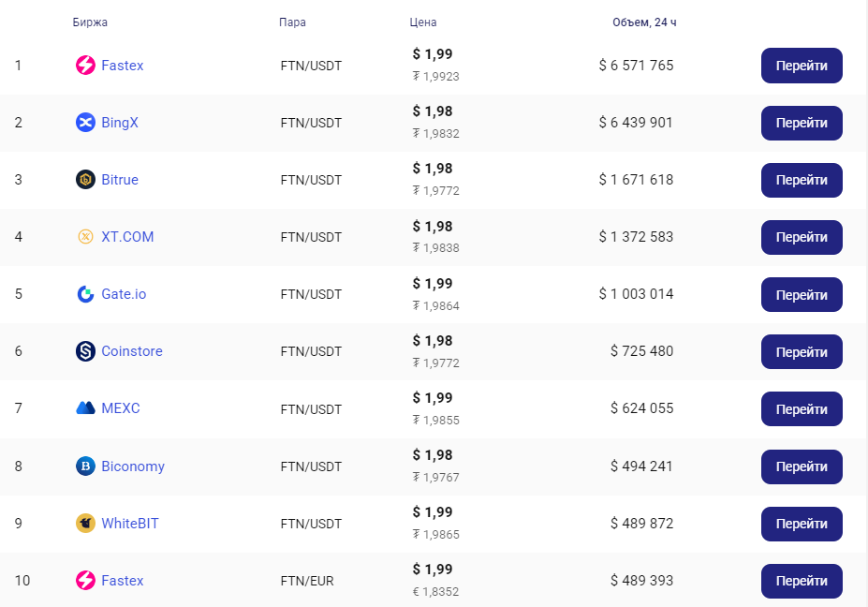Viewport: 868px width, 607px height.
Task: Sort by the Объем, 24 ч column header
Action: pyautogui.click(x=644, y=22)
